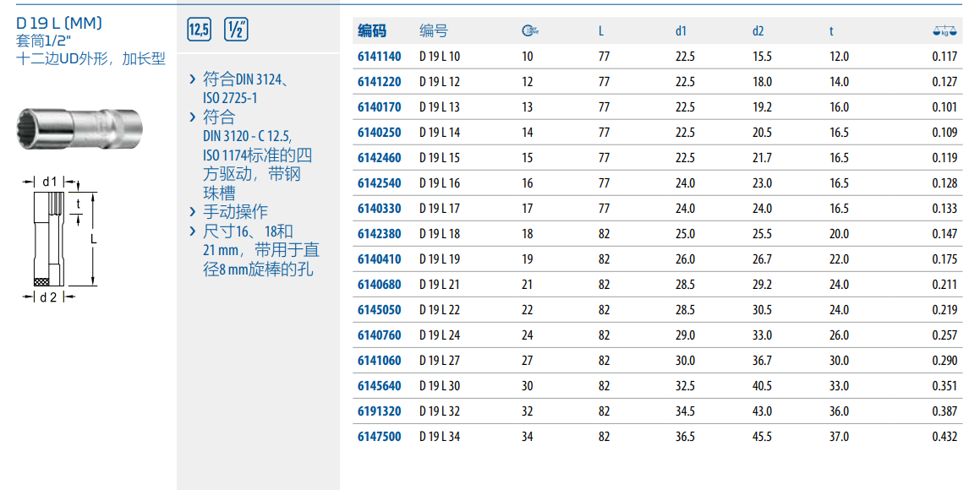
Task: Click the wrench size column header icon
Action: tap(529, 31)
